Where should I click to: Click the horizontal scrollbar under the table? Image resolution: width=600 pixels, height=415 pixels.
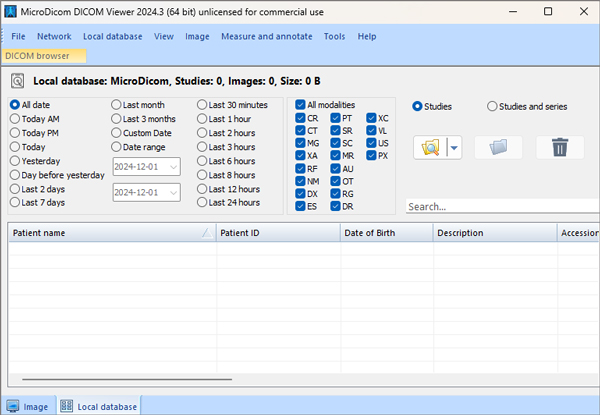pos(127,379)
